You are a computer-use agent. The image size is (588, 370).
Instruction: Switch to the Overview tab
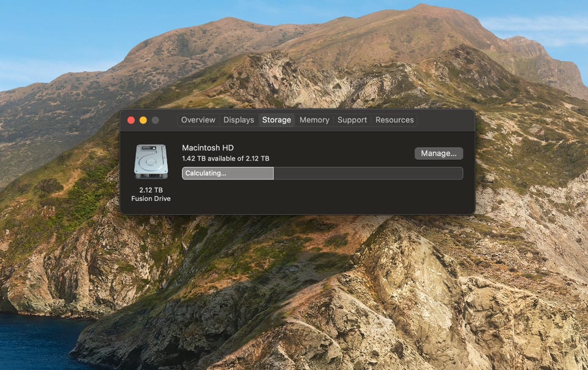(x=198, y=120)
